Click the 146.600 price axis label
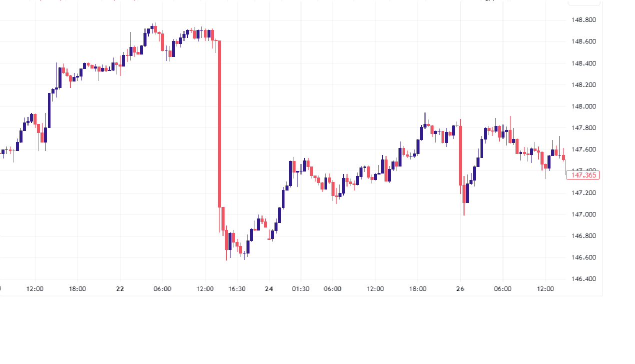The width and height of the screenshot is (635, 364). point(583,257)
